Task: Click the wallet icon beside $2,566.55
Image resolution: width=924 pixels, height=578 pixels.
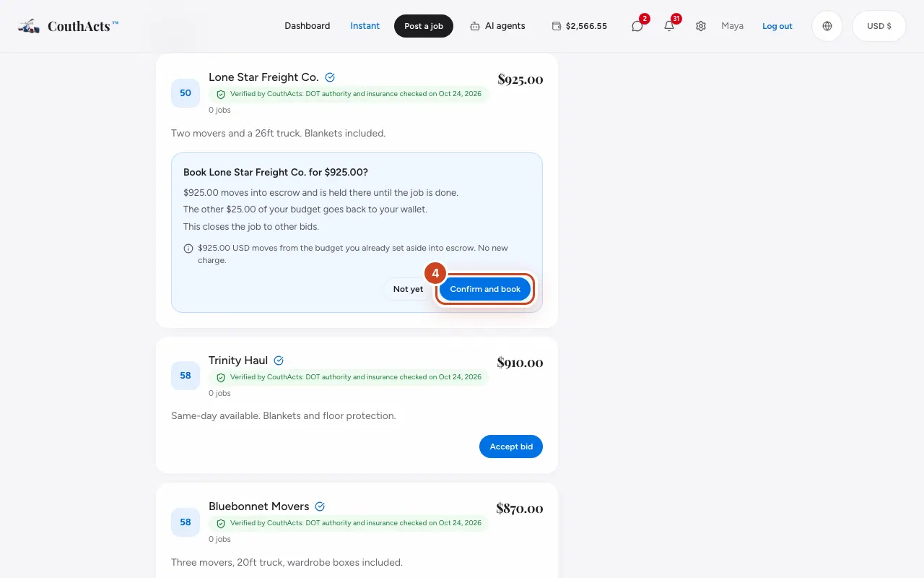Action: [x=557, y=26]
